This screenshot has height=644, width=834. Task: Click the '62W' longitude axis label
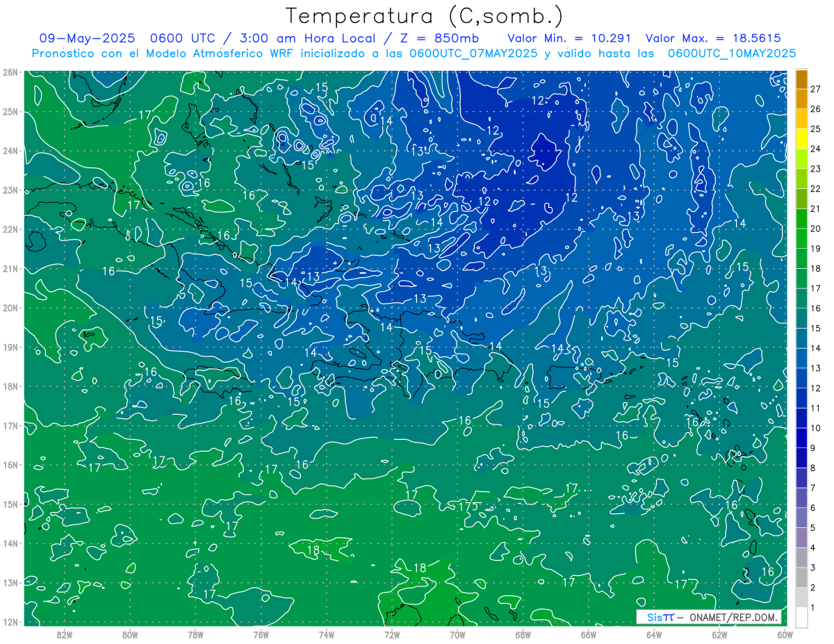coord(719,634)
